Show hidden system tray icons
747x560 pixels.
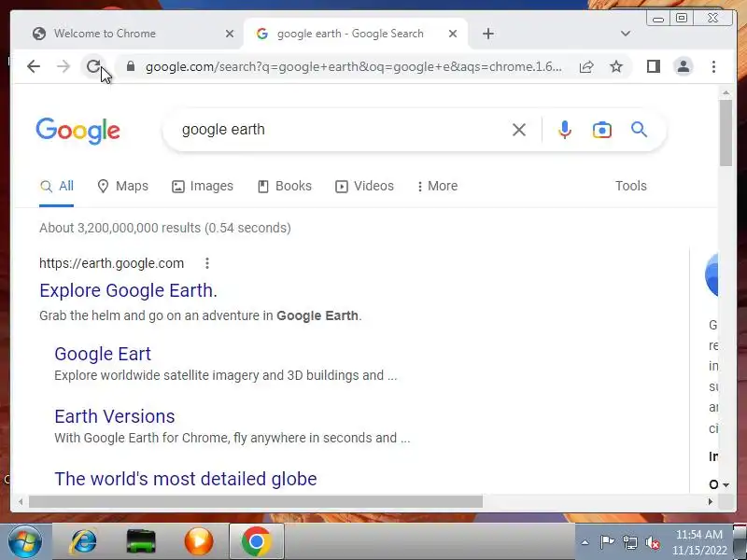tap(585, 542)
